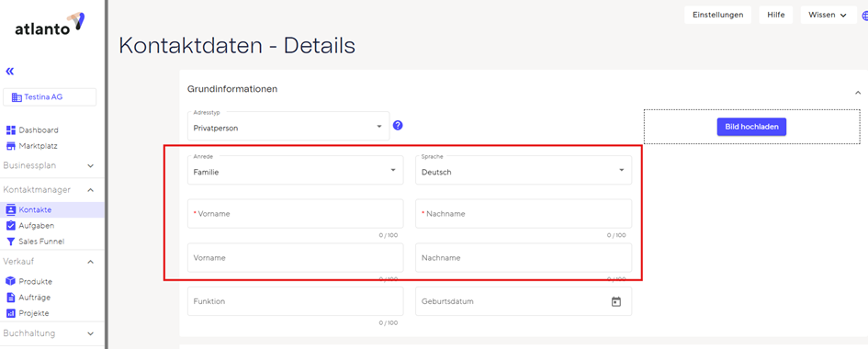Collapse the Grundinformationen section chevron
This screenshot has height=349, width=868.
click(858, 93)
